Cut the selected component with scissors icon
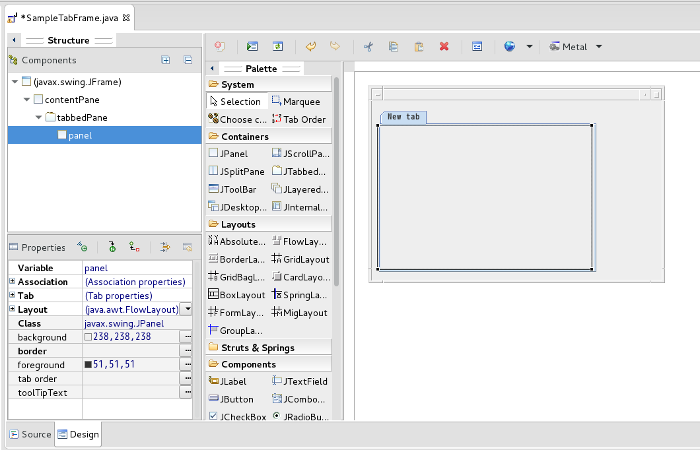The width and height of the screenshot is (700, 450). (368, 46)
